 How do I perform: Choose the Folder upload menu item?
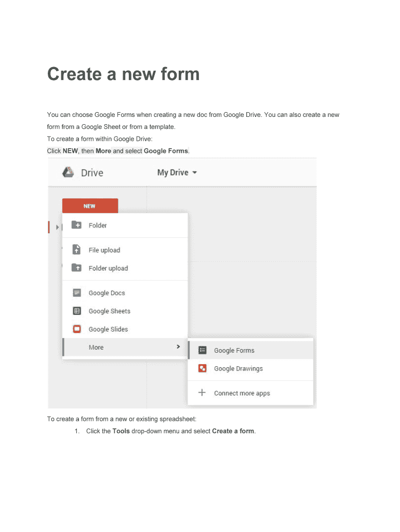pos(108,268)
